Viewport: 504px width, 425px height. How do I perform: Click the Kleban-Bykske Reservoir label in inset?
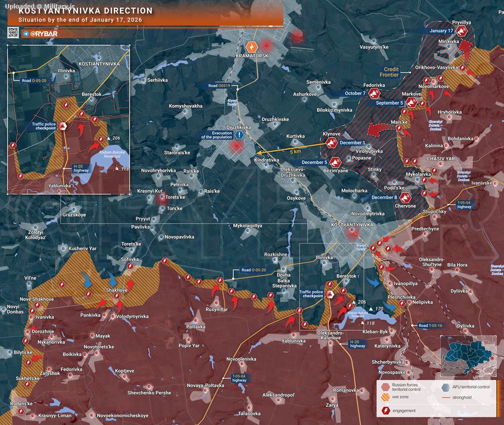point(112,154)
